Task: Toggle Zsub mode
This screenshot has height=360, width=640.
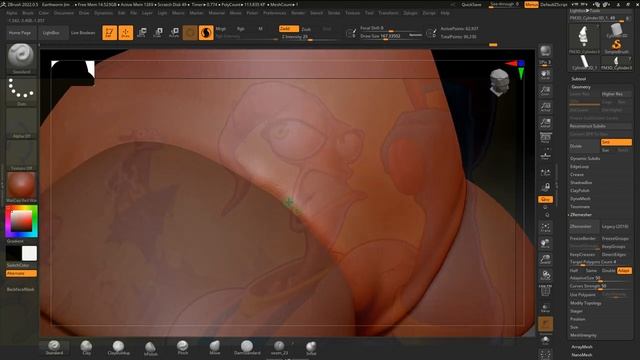Action: [306, 29]
